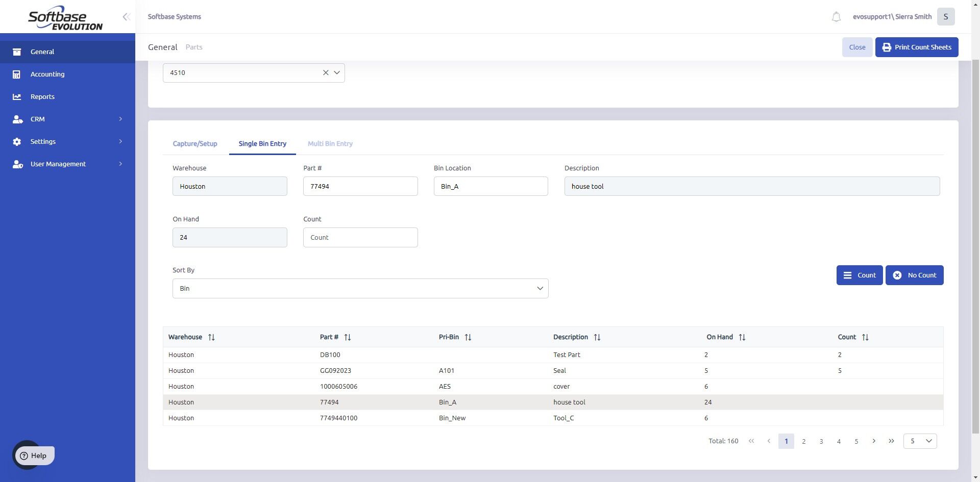Click the Bin Location input field

coord(491,187)
